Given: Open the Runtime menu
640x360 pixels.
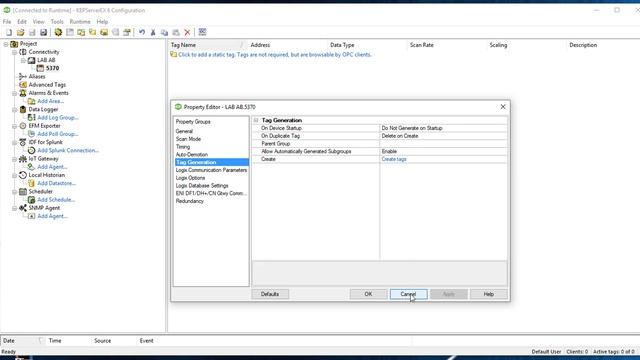Looking at the screenshot, I should [x=80, y=22].
